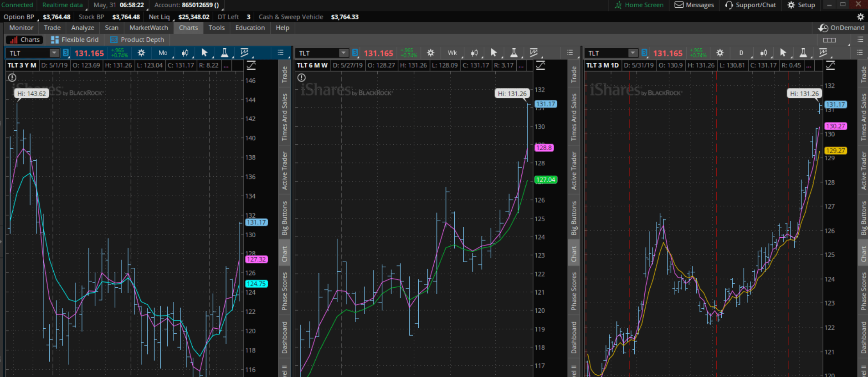Open the Flexible Grid subtab
This screenshot has width=868, height=377.
(x=75, y=40)
